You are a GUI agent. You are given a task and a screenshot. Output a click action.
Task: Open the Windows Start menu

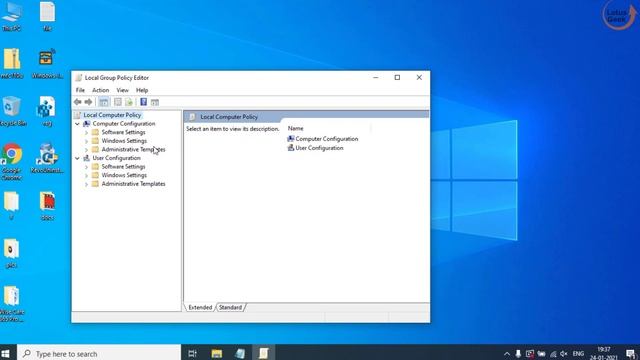point(6,353)
